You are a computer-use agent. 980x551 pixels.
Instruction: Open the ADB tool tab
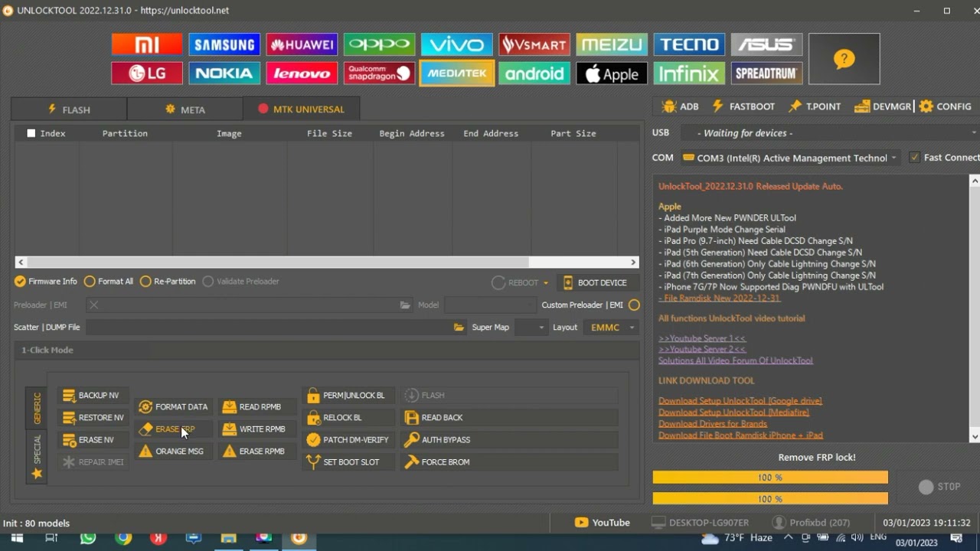click(680, 106)
